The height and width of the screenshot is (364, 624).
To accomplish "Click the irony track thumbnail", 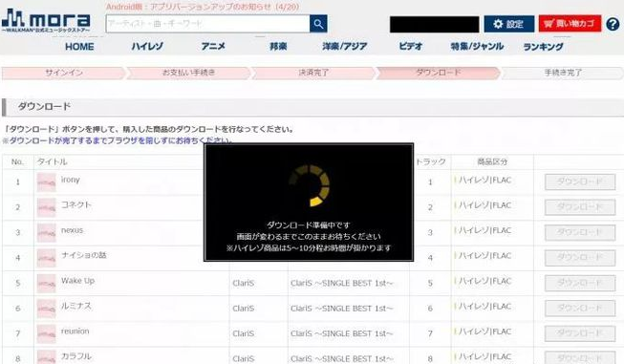I will click(47, 182).
